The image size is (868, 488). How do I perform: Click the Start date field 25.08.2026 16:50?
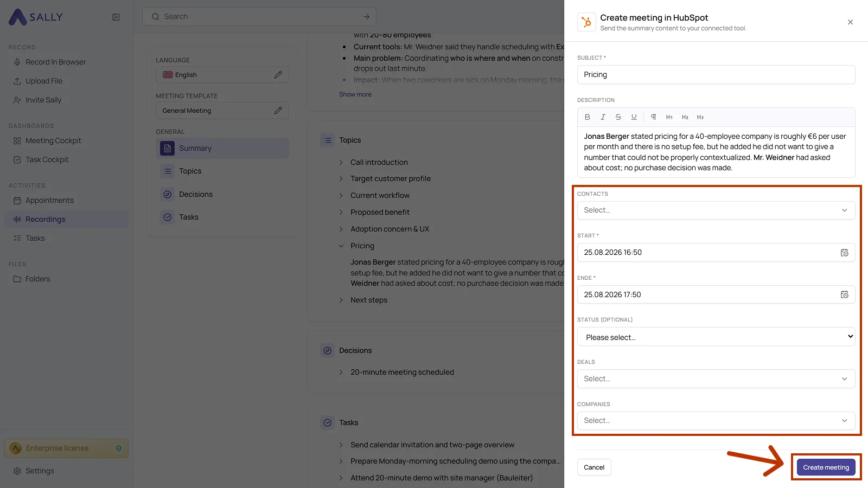(716, 253)
